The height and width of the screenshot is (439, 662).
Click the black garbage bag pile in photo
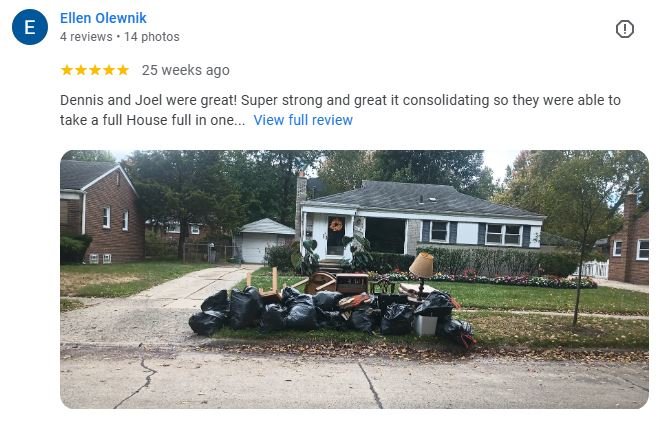pos(331,312)
